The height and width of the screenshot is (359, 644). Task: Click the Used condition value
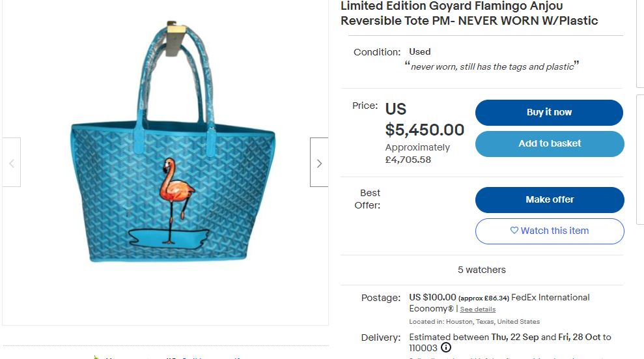[x=420, y=51]
